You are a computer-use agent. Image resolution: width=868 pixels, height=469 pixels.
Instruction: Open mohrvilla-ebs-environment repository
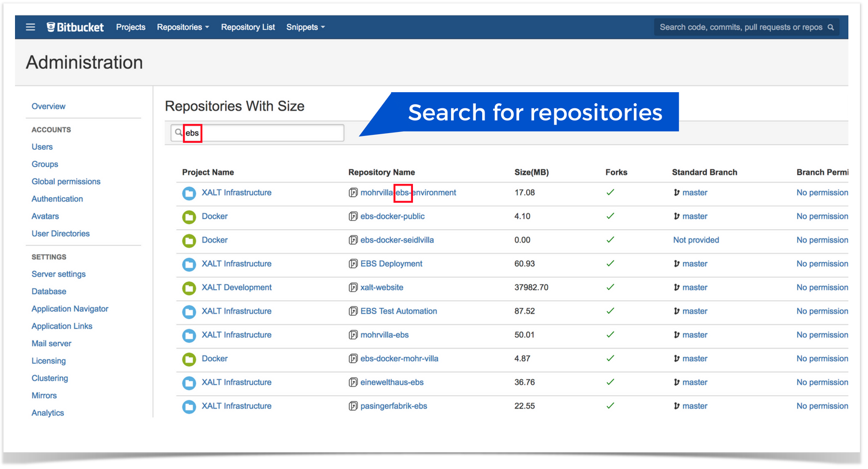pyautogui.click(x=408, y=192)
